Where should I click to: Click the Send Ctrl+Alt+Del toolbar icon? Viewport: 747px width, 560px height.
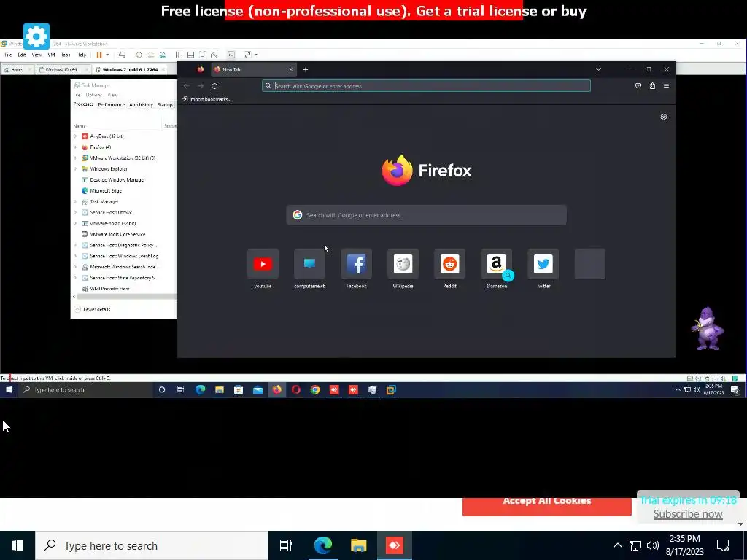(x=122, y=55)
